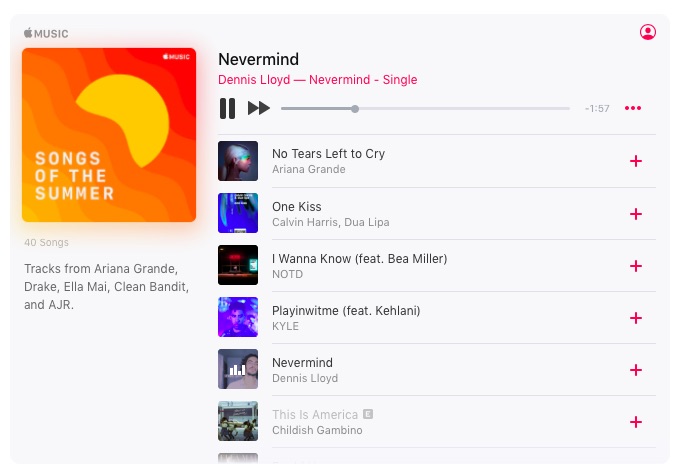Select the One Kiss album thumbnail
Screen dimensions: 680x476
coord(238,213)
